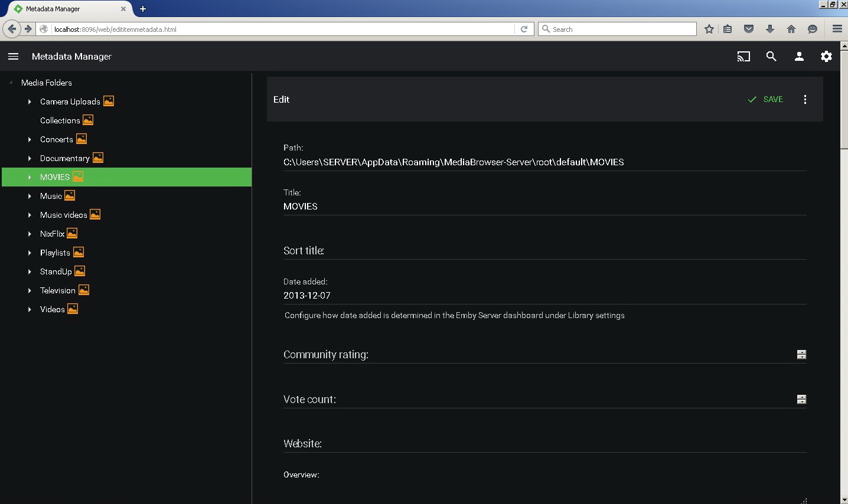The height and width of the screenshot is (504, 848).
Task: Click the image icon next to Videos
Action: 73,309
